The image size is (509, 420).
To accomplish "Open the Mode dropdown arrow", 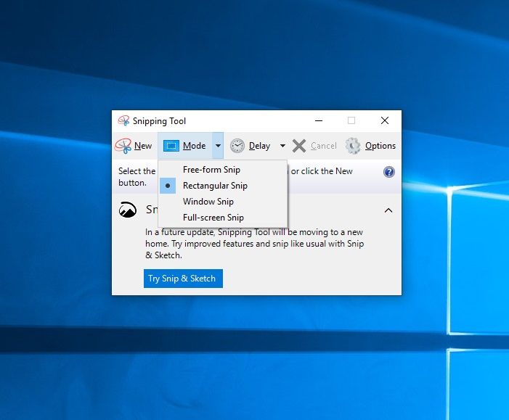I will [x=218, y=146].
